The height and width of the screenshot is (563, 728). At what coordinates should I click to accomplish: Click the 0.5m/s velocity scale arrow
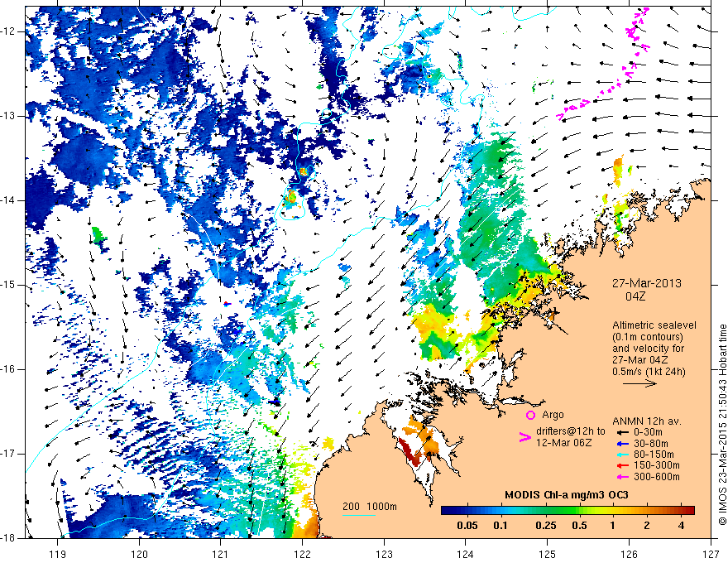(639, 383)
